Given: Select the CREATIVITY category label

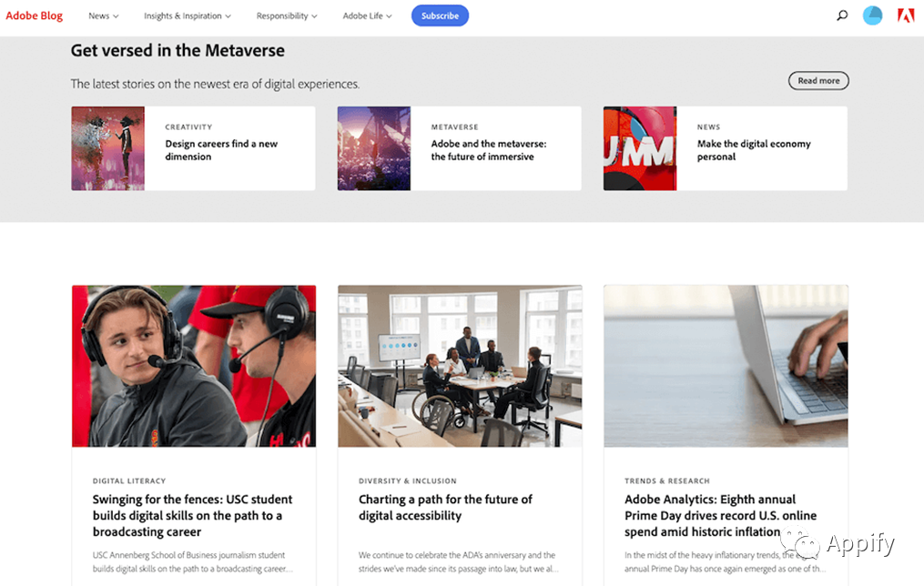Looking at the screenshot, I should pyautogui.click(x=188, y=127).
